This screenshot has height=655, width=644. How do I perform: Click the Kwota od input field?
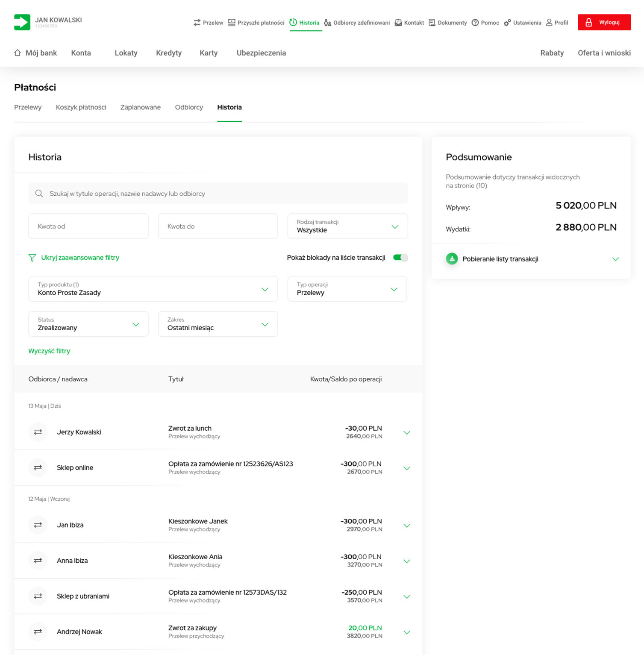[88, 226]
